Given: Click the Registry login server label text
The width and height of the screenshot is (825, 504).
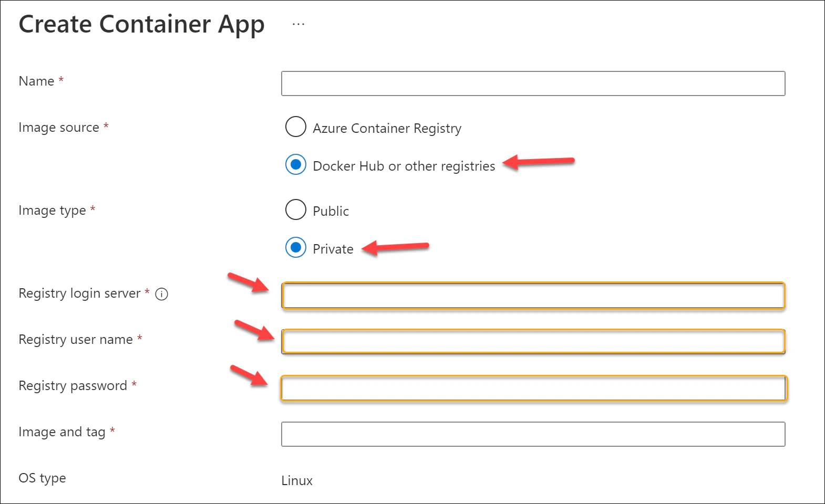Looking at the screenshot, I should (x=79, y=293).
